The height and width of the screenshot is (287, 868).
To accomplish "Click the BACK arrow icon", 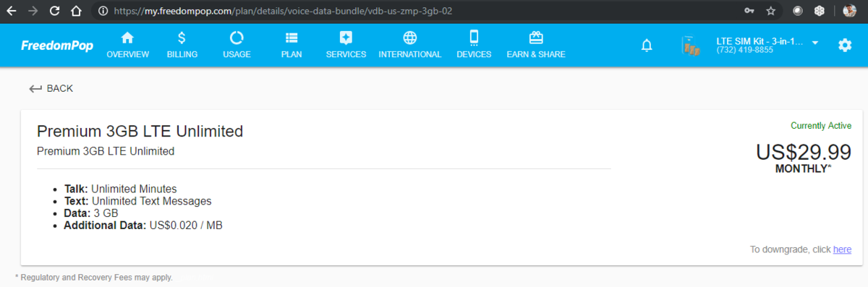I will point(35,89).
